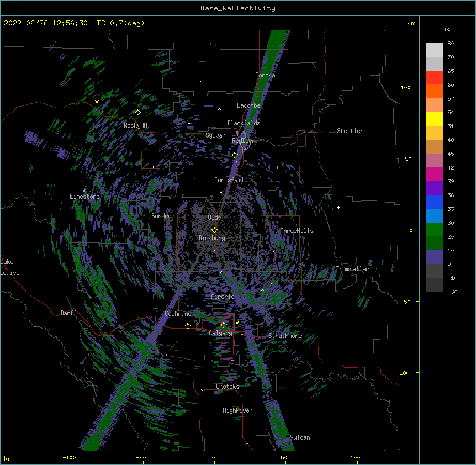Click the Ponoka city label
This screenshot has width=476, height=465.
tap(265, 75)
